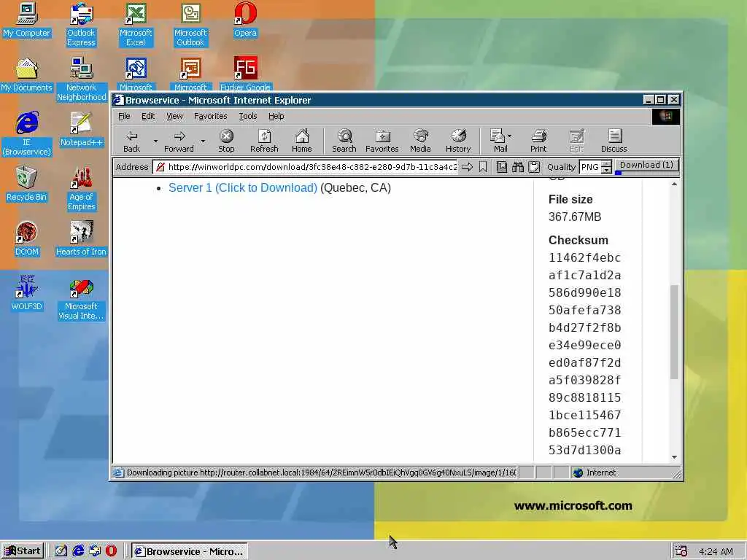Click the page scrollbar's down arrow
Viewport: 747px width, 560px height.
click(x=674, y=457)
